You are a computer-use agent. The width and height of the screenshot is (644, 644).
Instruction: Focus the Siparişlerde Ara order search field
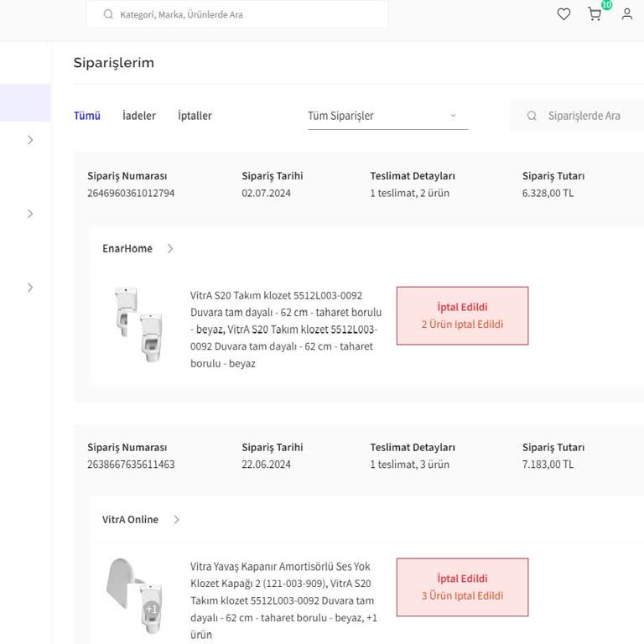[x=577, y=116]
